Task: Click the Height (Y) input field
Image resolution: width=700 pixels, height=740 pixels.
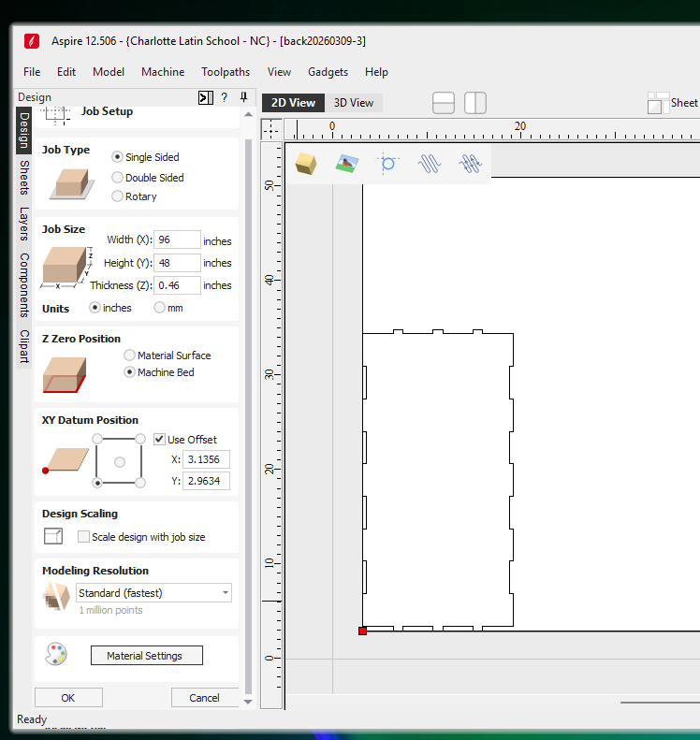Action: pos(177,262)
